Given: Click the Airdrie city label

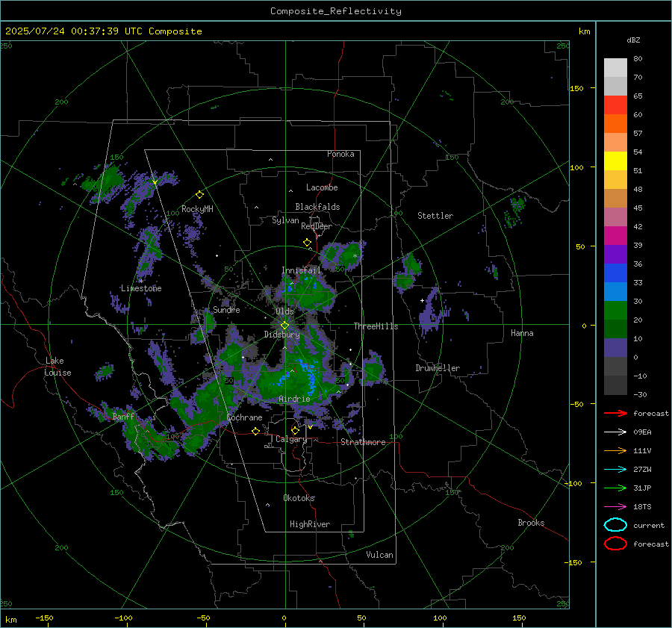Looking at the screenshot, I should click(x=294, y=399).
